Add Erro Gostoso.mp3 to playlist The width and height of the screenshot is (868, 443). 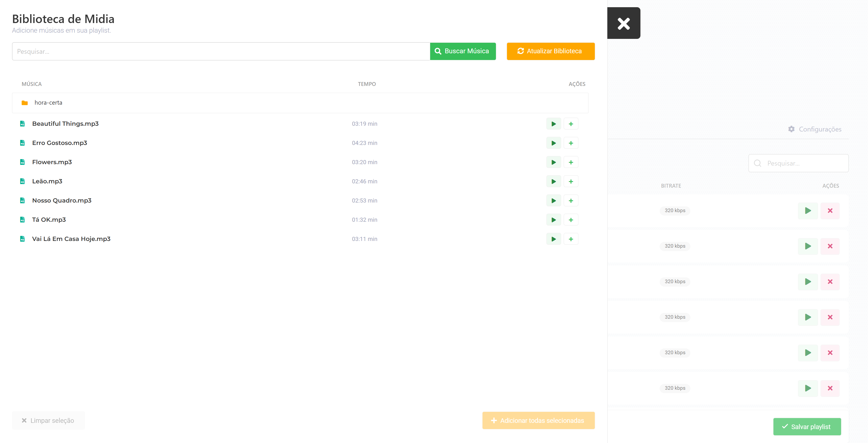(571, 143)
